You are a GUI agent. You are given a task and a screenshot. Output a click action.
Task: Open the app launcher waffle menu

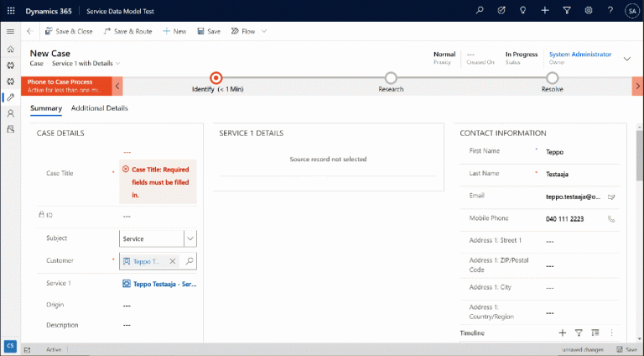click(11, 11)
